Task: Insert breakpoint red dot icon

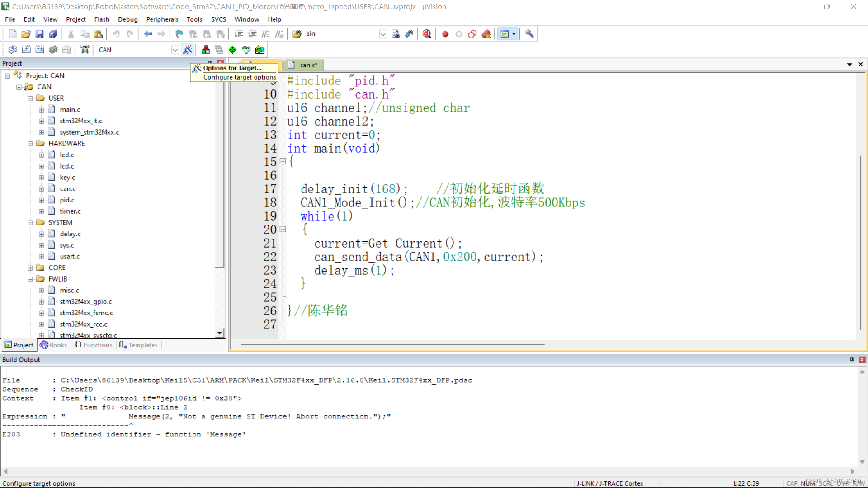Action: point(445,34)
